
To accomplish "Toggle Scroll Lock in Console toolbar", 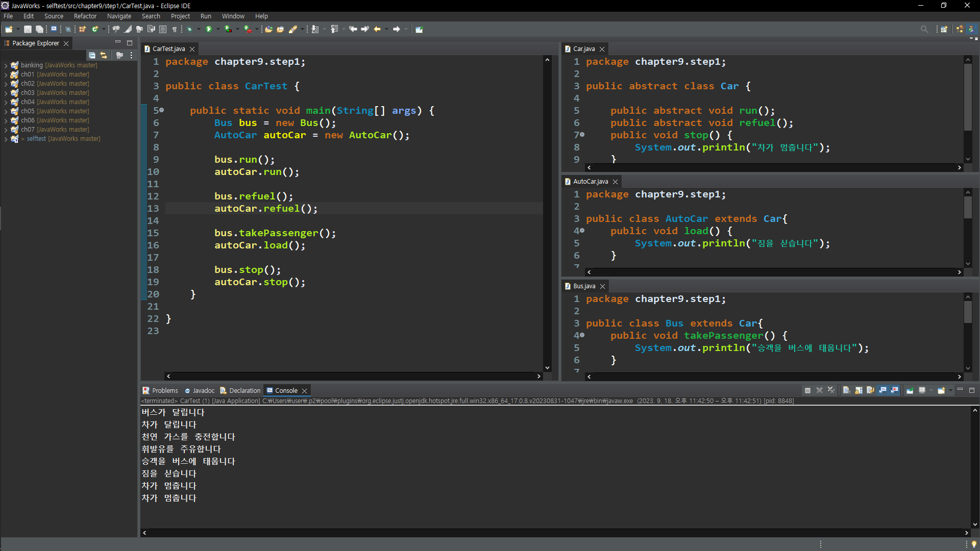I will click(859, 390).
